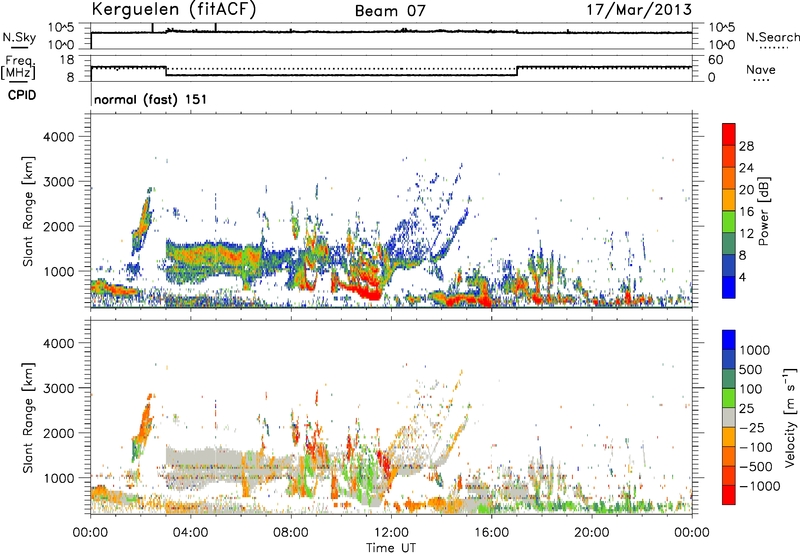The width and height of the screenshot is (800, 554).
Task: Click the "12:00" time tick label
Action: (x=391, y=533)
